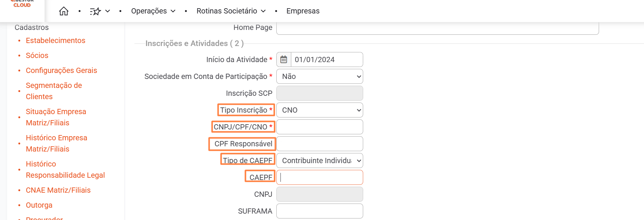Image resolution: width=644 pixels, height=220 pixels.
Task: Click the Gestor Cloud logo
Action: (x=22, y=4)
